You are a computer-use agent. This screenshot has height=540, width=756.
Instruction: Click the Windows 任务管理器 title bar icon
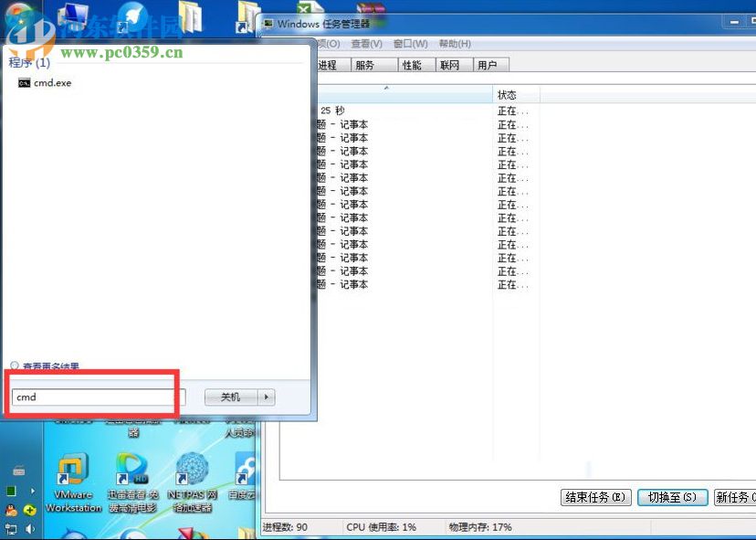click(269, 23)
